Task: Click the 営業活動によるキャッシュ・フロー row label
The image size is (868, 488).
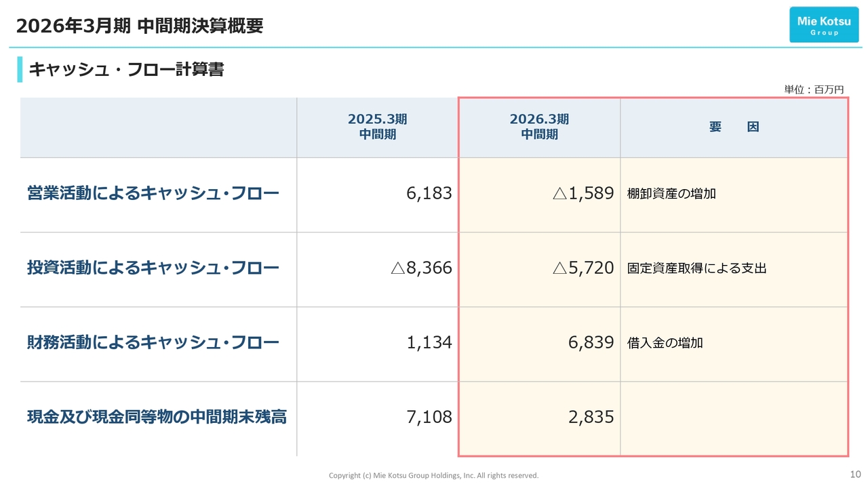Action: 153,194
